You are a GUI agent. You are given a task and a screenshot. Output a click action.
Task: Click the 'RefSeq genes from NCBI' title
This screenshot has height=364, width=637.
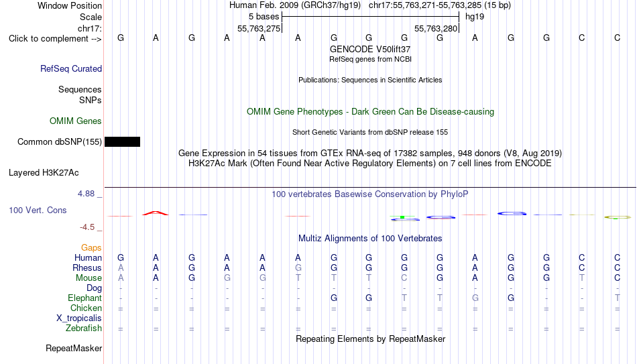point(370,59)
